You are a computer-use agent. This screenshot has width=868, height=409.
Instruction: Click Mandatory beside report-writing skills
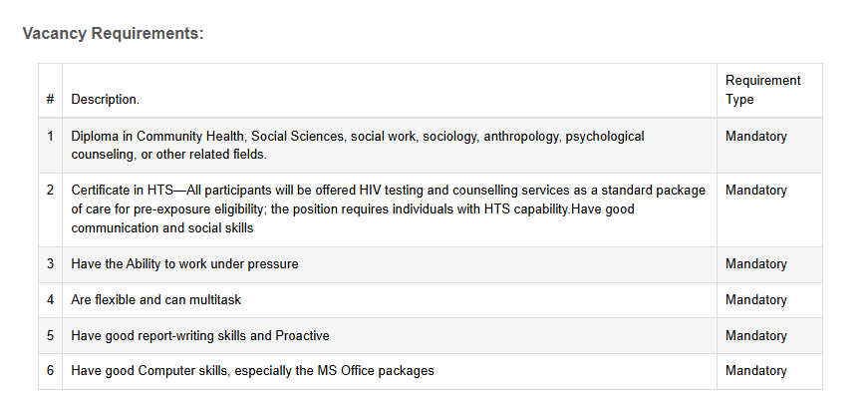755,336
